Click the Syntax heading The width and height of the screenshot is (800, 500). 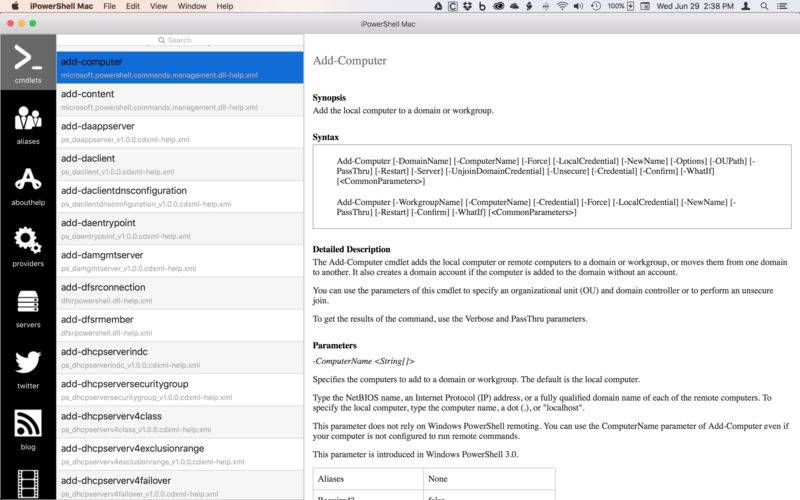(x=326, y=137)
